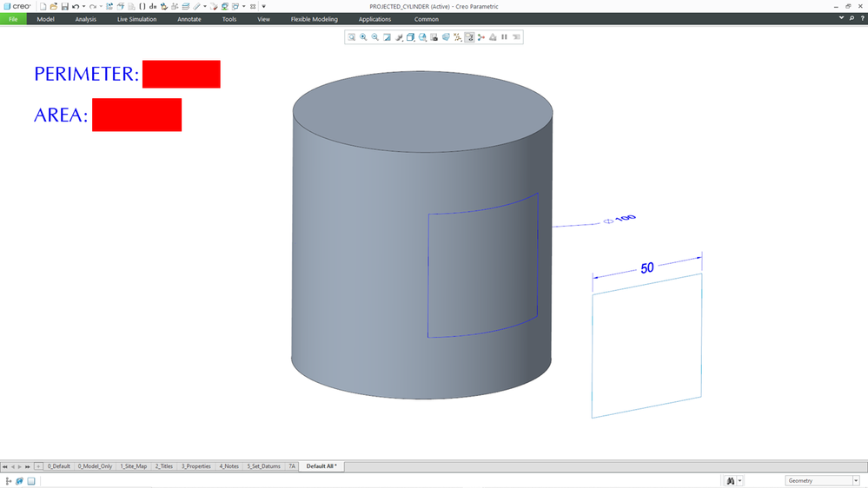Image resolution: width=868 pixels, height=488 pixels.
Task: Open a file with the folder icon
Action: [x=54, y=7]
